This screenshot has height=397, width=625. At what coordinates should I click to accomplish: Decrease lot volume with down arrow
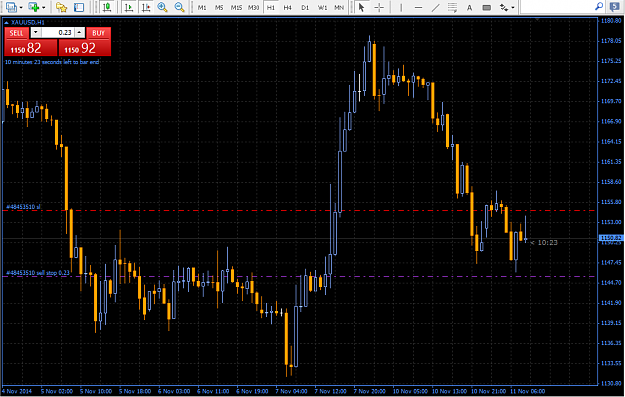pos(35,32)
